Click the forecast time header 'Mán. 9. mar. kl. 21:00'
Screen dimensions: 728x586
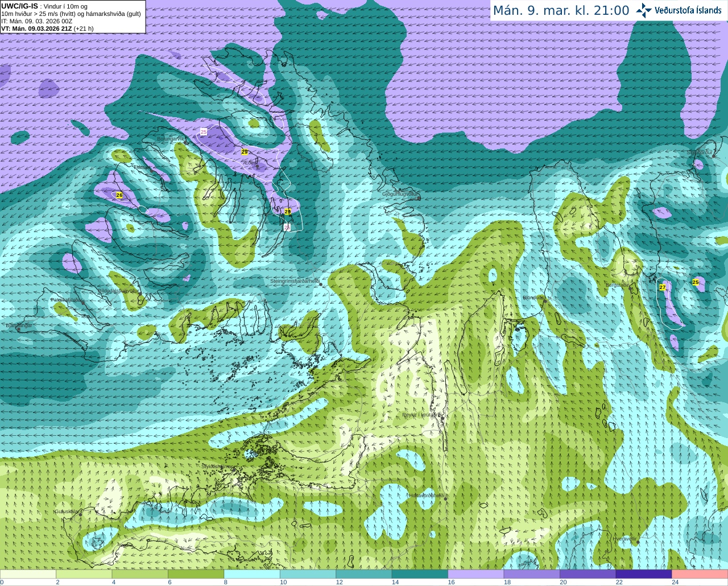coord(561,11)
